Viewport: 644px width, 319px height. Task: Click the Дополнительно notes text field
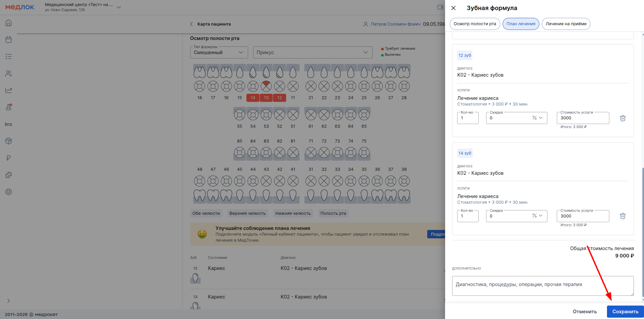542,285
